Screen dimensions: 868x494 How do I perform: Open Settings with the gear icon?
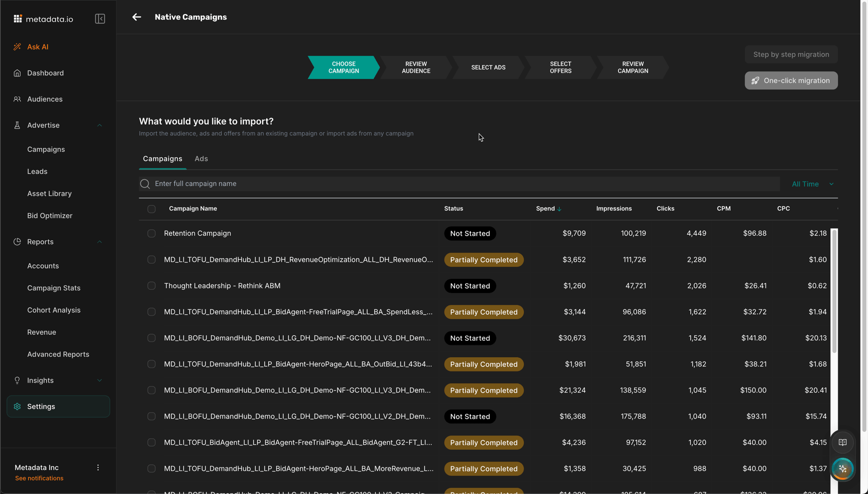click(17, 407)
